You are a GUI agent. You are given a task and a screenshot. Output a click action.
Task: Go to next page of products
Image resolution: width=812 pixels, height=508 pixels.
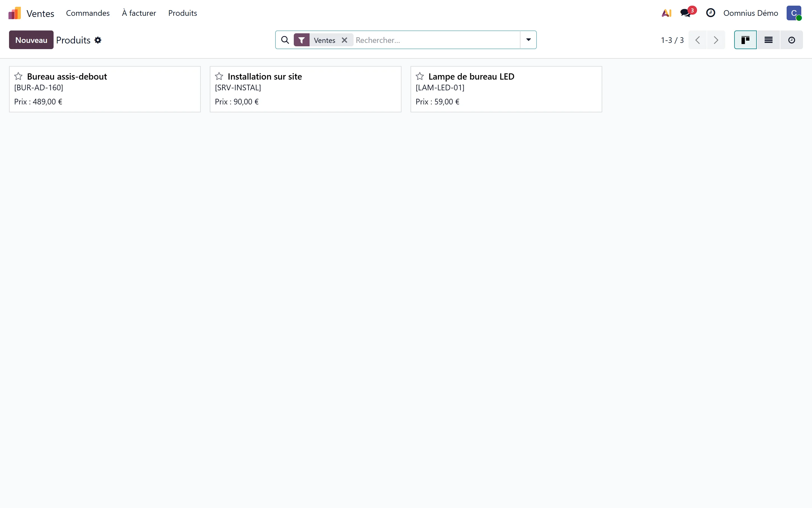coord(716,40)
